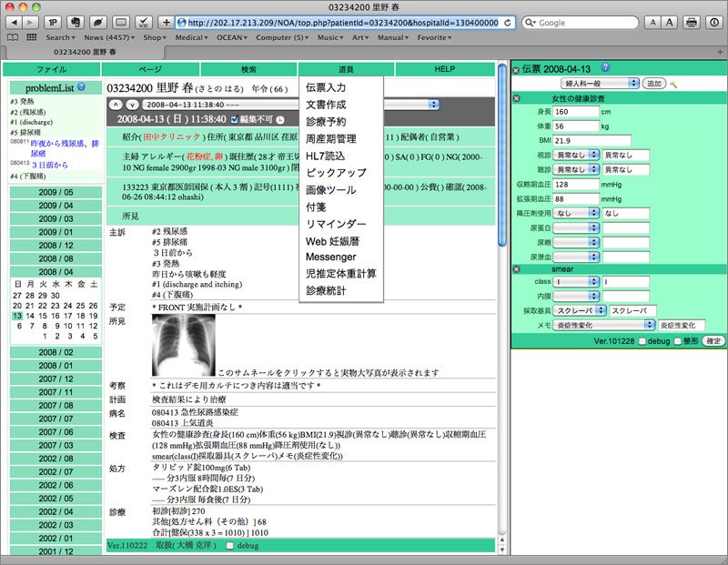Enable debug checkbox in bottom status bar
Screen dimensions: 728x565
pyautogui.click(x=230, y=546)
